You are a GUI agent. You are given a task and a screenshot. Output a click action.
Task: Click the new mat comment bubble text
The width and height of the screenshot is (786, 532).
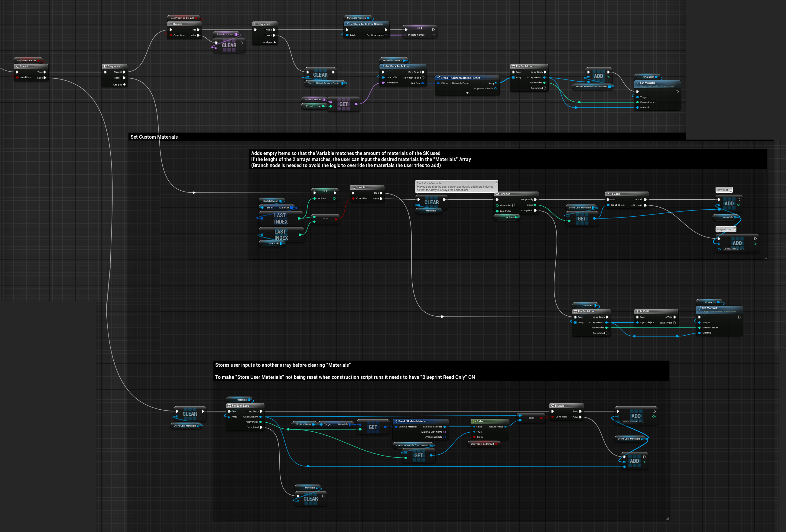tap(723, 190)
